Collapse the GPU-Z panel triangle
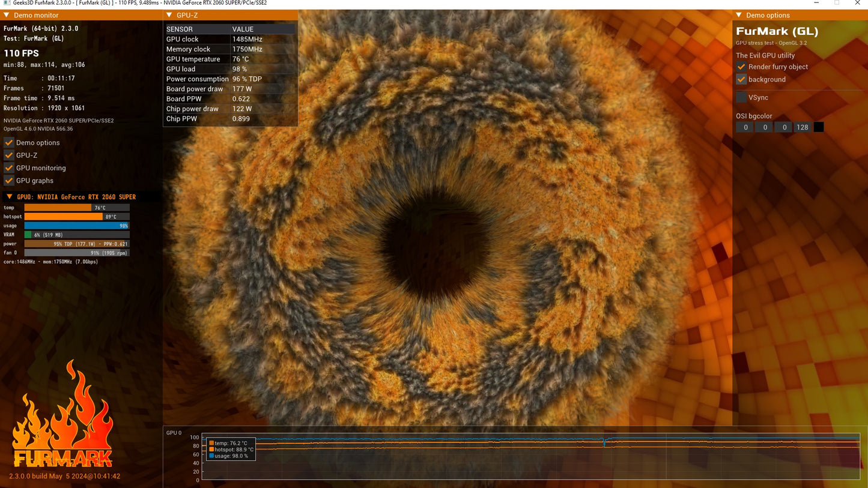The image size is (868, 488). click(x=169, y=15)
